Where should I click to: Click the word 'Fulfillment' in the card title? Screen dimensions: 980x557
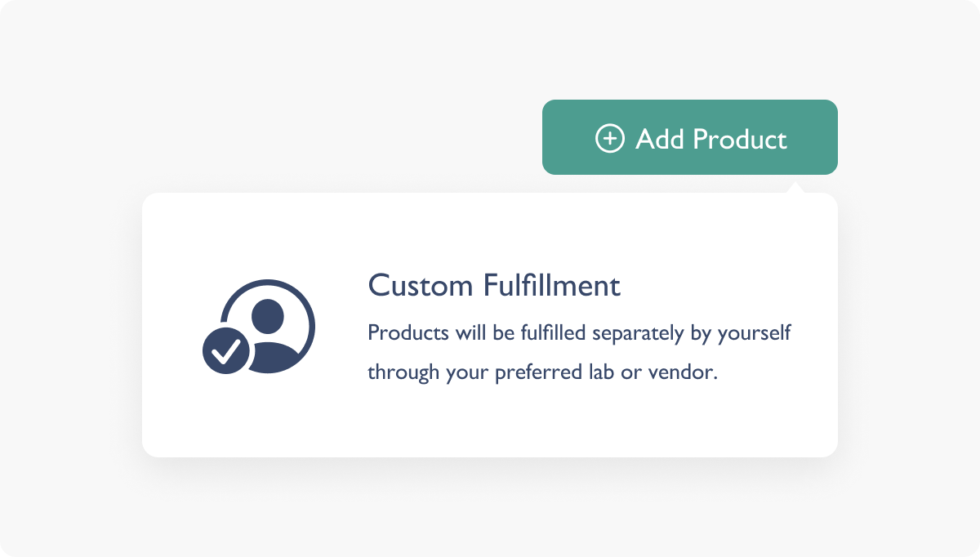tap(552, 286)
